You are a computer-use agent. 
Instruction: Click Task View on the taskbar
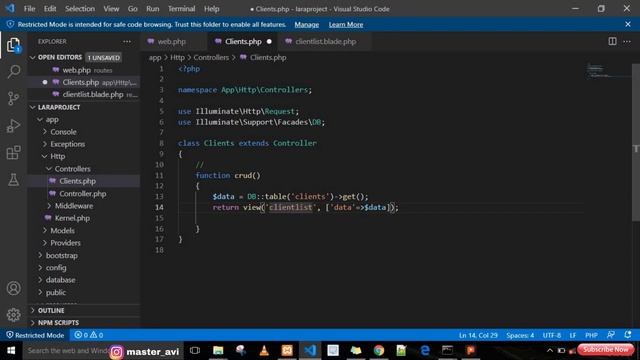195,350
